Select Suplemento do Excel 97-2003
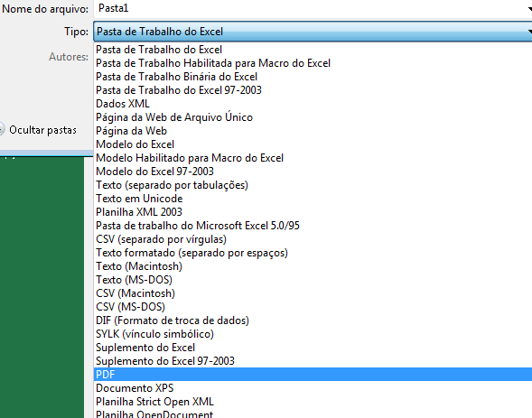 coord(313,361)
